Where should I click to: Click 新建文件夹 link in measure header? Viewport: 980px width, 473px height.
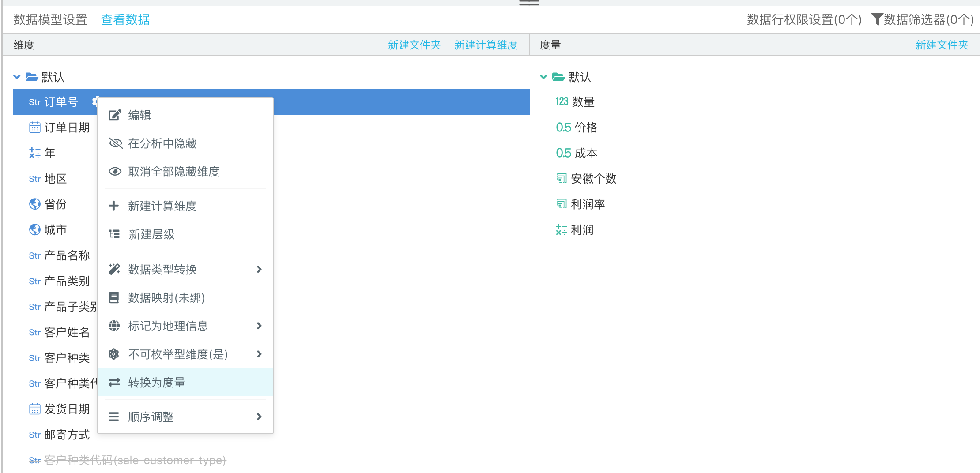point(942,45)
